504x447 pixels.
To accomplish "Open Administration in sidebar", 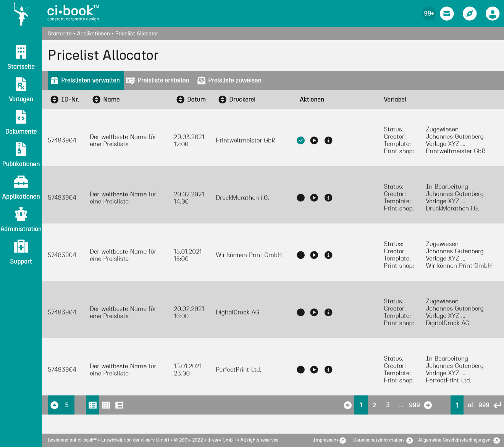I will (x=21, y=219).
